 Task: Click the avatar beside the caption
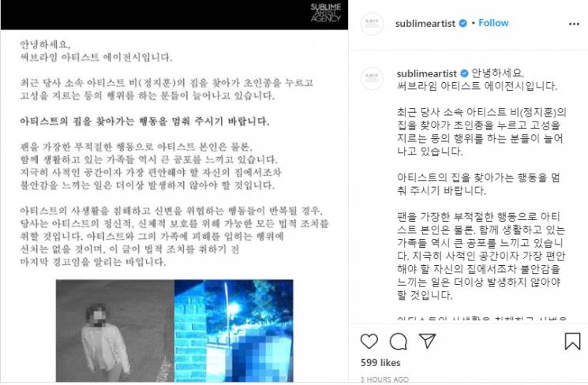tap(372, 78)
